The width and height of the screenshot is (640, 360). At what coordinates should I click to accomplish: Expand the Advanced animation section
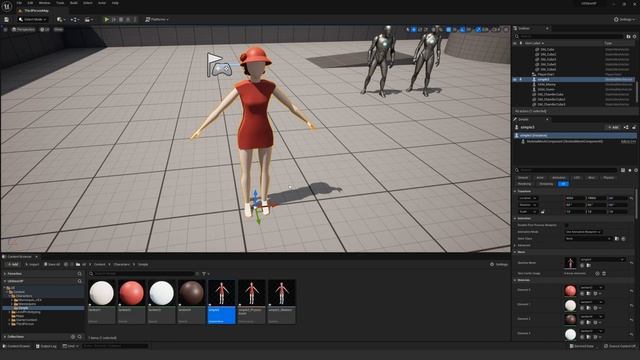click(x=515, y=245)
